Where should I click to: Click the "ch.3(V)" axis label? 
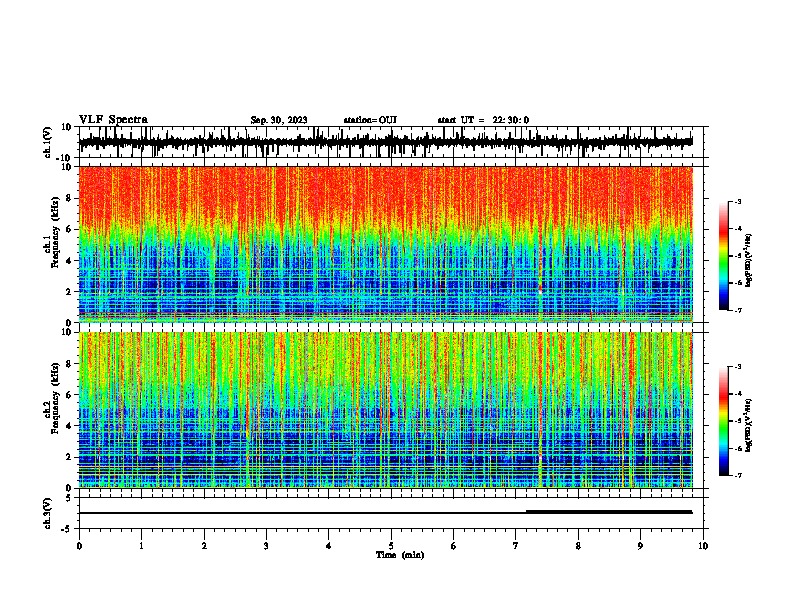(48, 513)
